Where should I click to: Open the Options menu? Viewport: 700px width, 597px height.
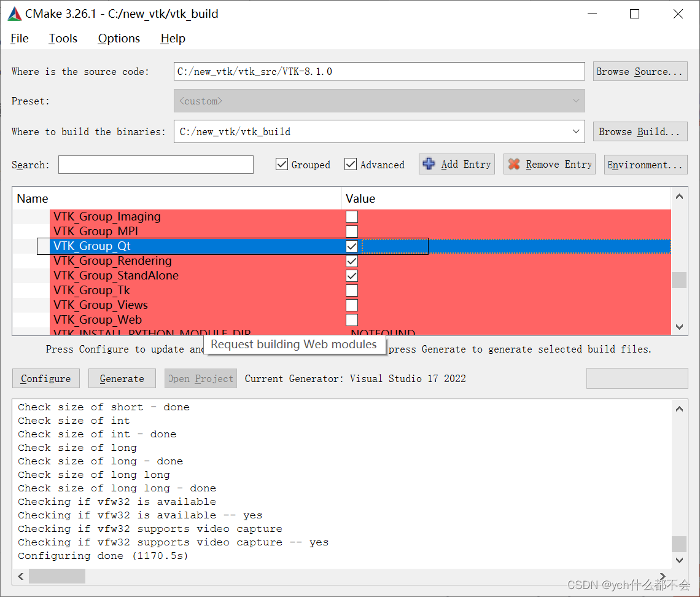tap(119, 38)
